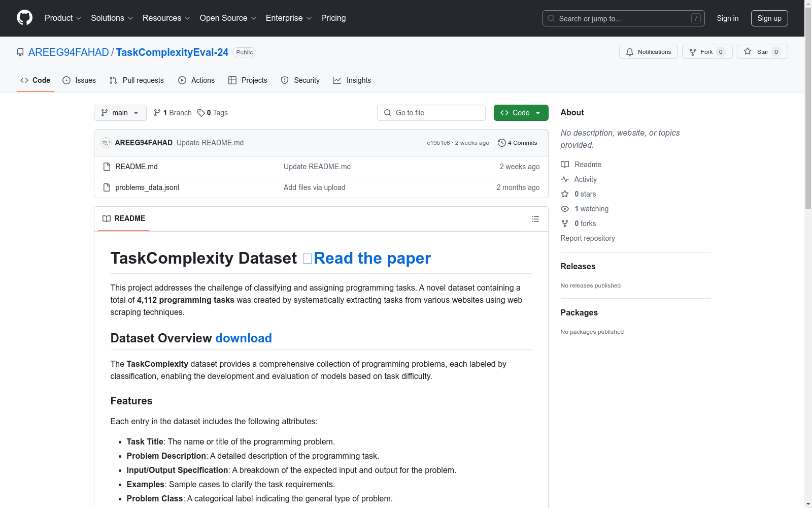
Task: Open the Actions tab
Action: pyautogui.click(x=196, y=80)
